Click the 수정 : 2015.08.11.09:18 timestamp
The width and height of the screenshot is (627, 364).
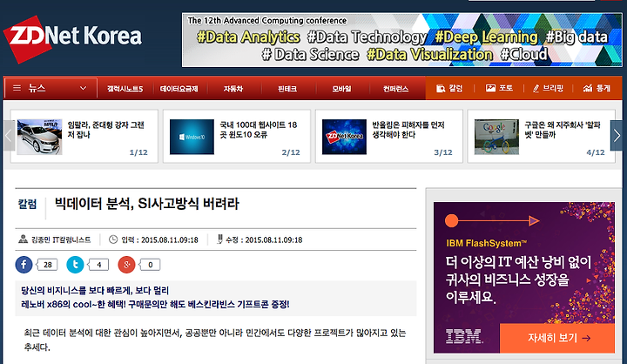coord(264,240)
